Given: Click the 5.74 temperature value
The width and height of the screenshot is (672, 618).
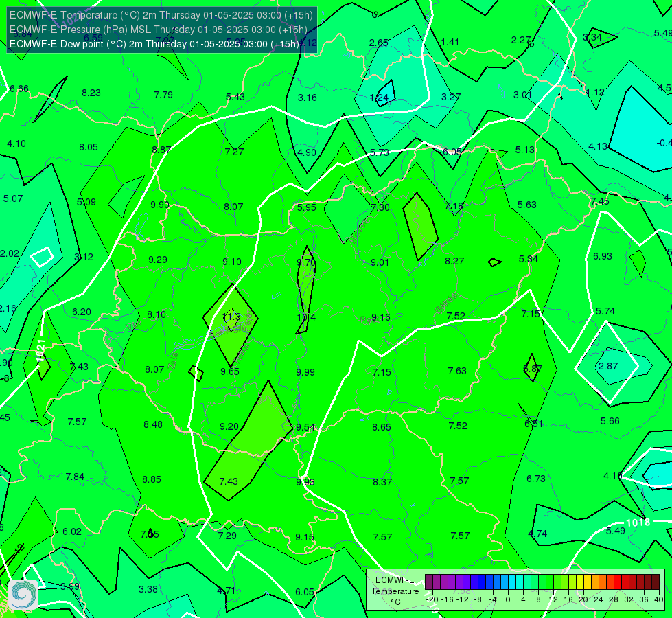Looking at the screenshot, I should click(x=605, y=311).
